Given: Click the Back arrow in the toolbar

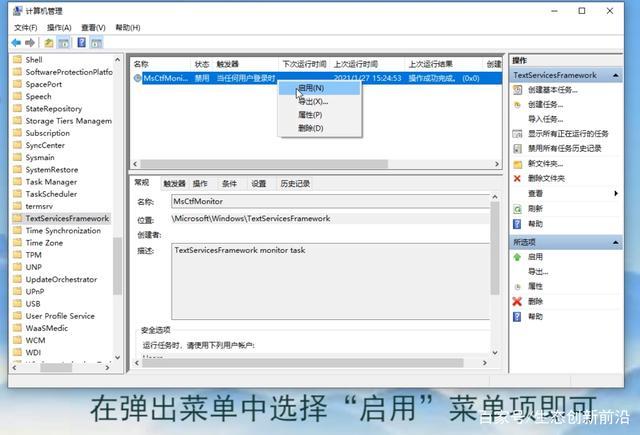Looking at the screenshot, I should coord(17,43).
